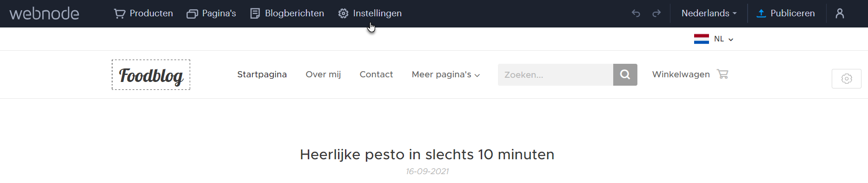Open Instellingen via the gear icon

click(x=343, y=14)
